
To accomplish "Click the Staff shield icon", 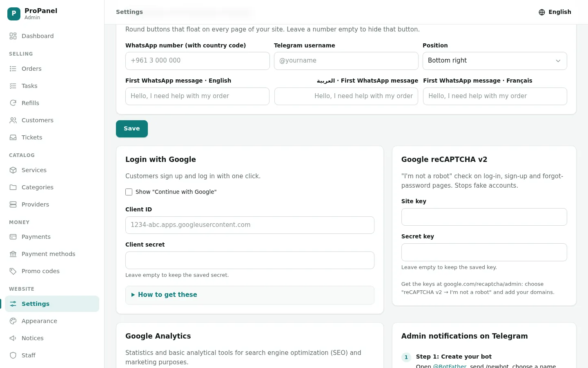I will click(13, 355).
